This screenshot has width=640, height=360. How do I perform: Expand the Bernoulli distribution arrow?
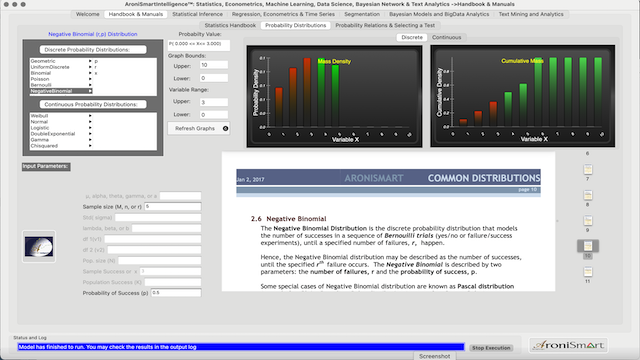[x=90, y=85]
